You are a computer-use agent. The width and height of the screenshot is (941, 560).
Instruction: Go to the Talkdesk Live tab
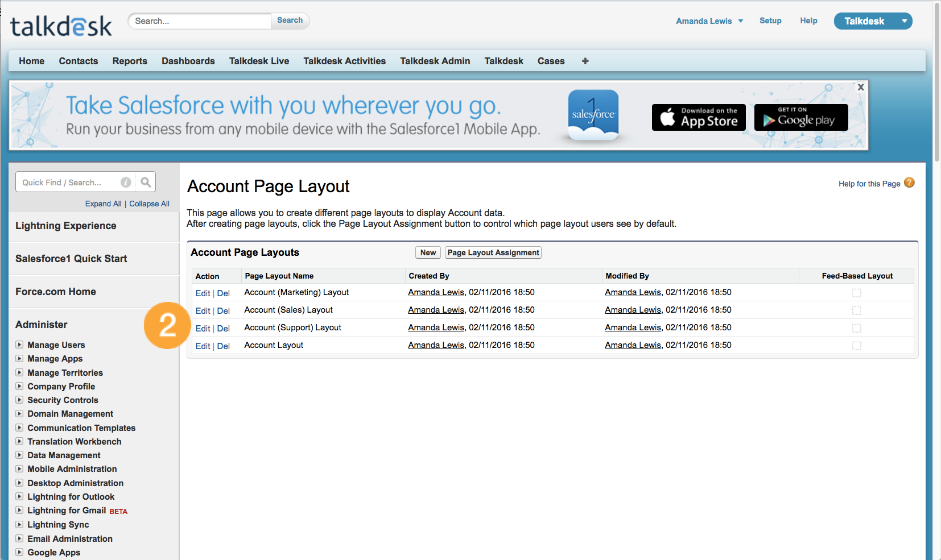[x=259, y=61]
